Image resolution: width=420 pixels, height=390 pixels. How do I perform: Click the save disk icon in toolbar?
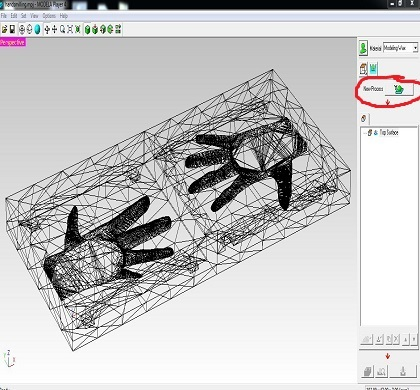[12, 29]
